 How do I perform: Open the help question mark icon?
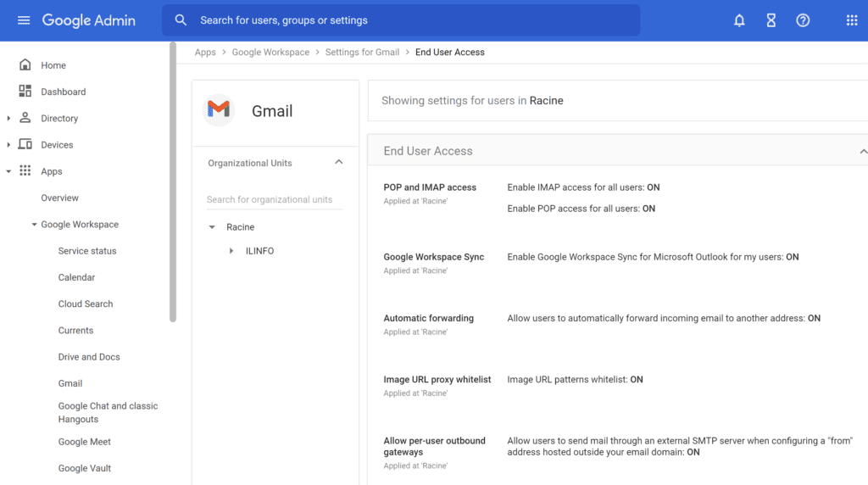tap(803, 20)
